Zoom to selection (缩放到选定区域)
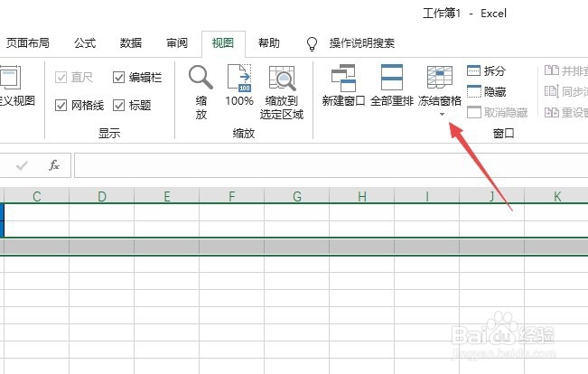Screen dimensions: 588x374 pos(282,92)
